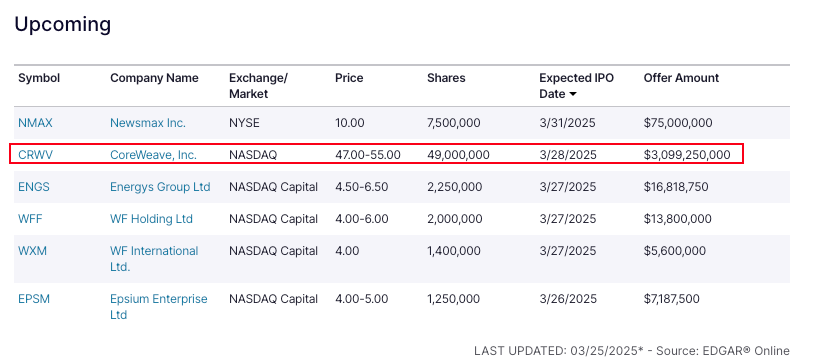
Task: Open Epsium Enterprise Ltd company link
Action: [x=159, y=307]
